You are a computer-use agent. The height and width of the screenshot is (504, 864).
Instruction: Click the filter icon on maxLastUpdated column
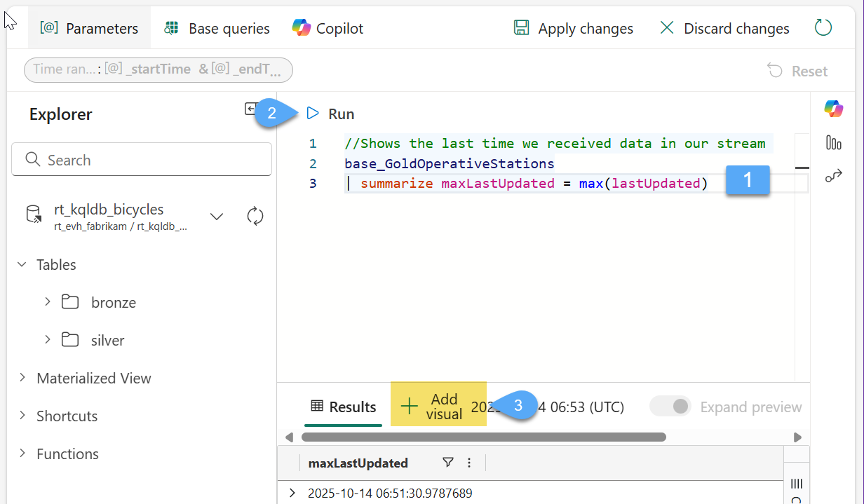point(448,463)
